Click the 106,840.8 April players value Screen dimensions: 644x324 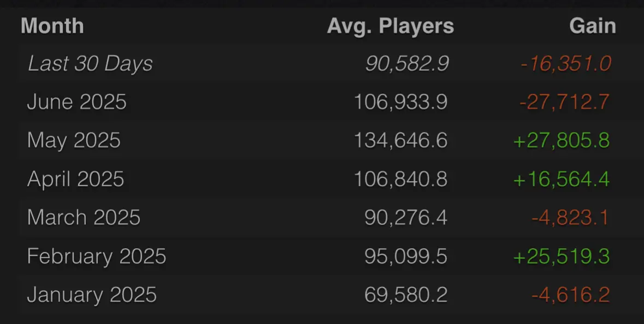[x=401, y=179]
